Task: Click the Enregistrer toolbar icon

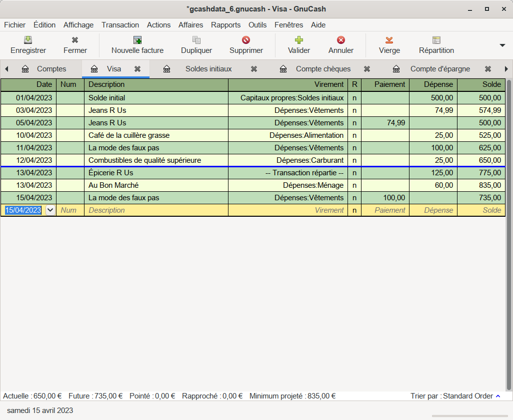Action: click(28, 40)
